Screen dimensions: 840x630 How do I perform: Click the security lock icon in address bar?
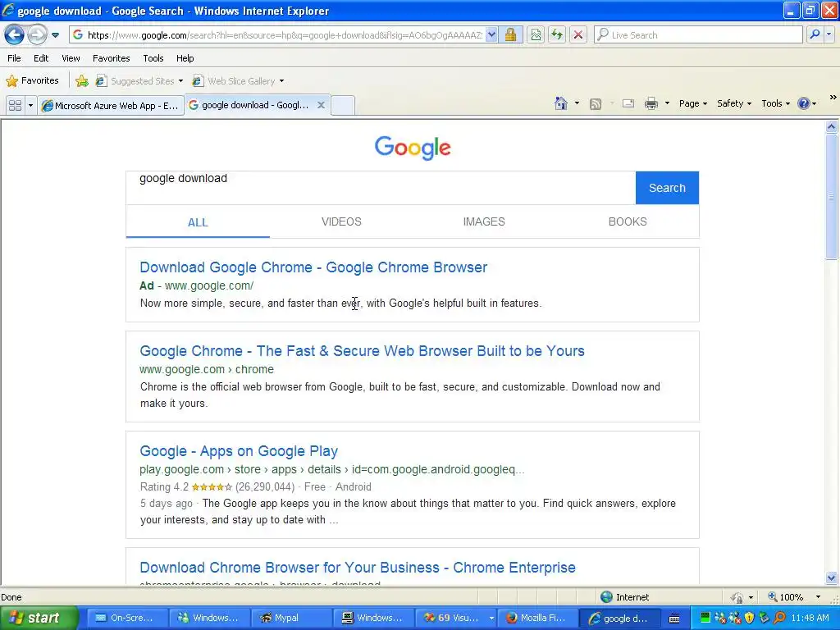[x=510, y=35]
